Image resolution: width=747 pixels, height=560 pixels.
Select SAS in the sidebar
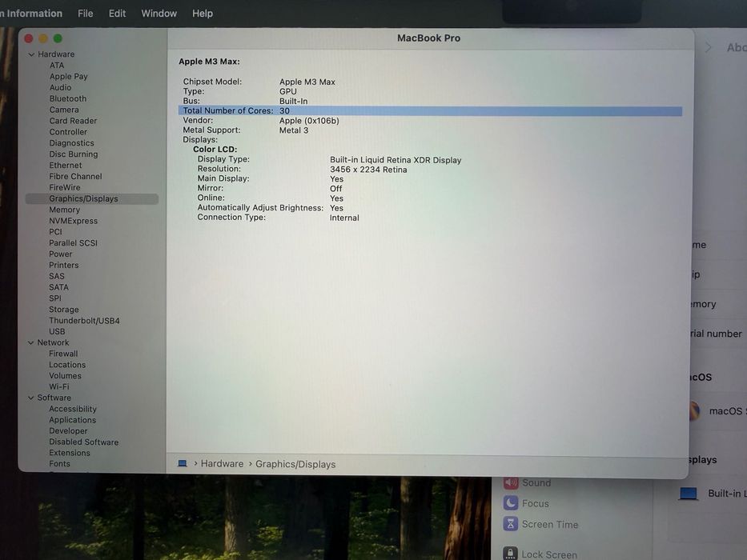pos(57,276)
